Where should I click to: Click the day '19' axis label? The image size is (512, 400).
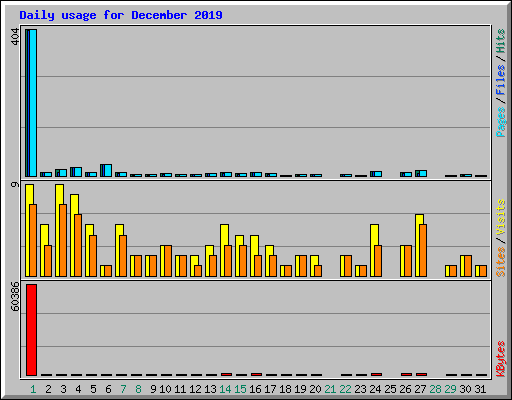[300, 389]
